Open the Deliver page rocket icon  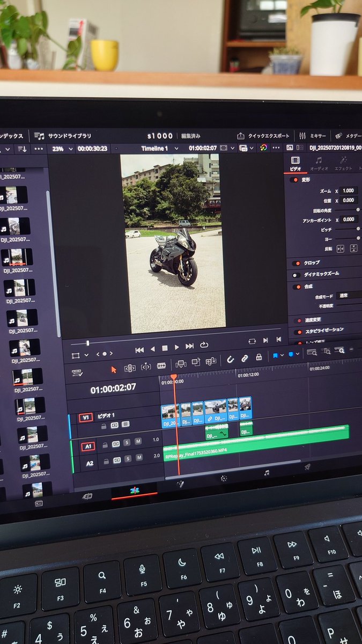tap(308, 467)
